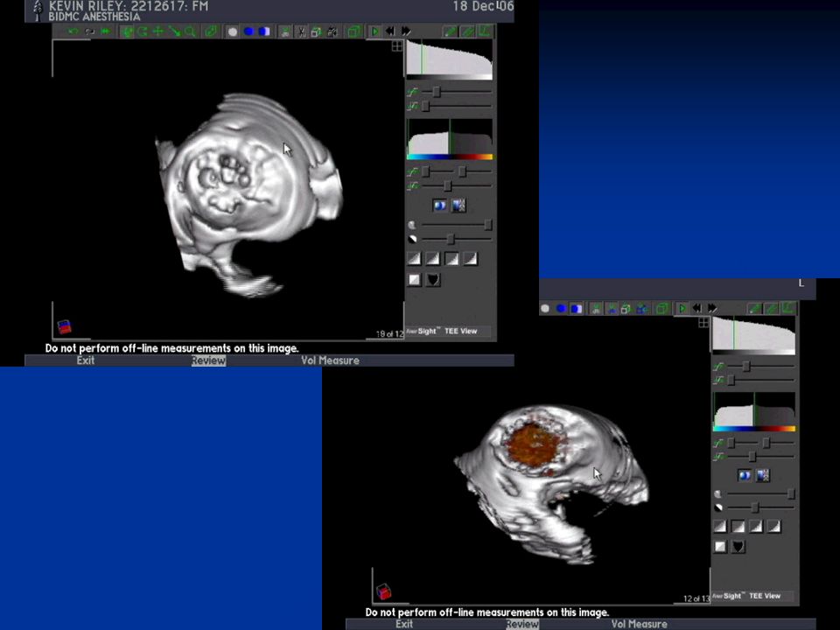Choose the solid blue sphere render mode in upper toolbar
The height and width of the screenshot is (630, 840).
(248, 31)
